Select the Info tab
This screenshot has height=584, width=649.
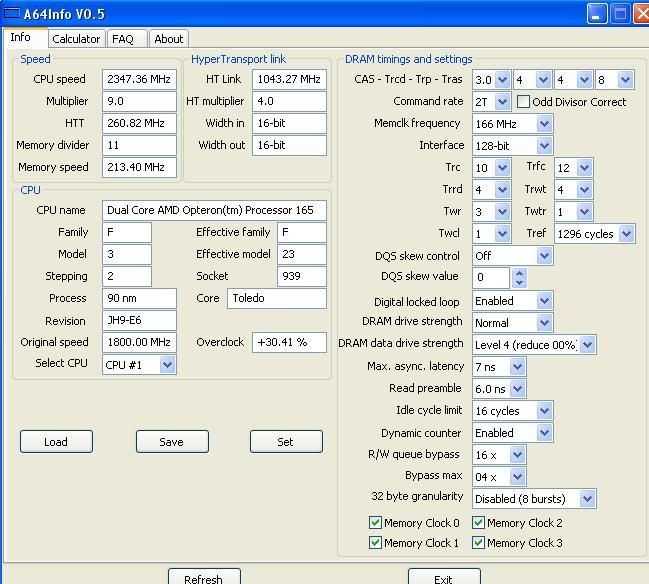click(25, 38)
